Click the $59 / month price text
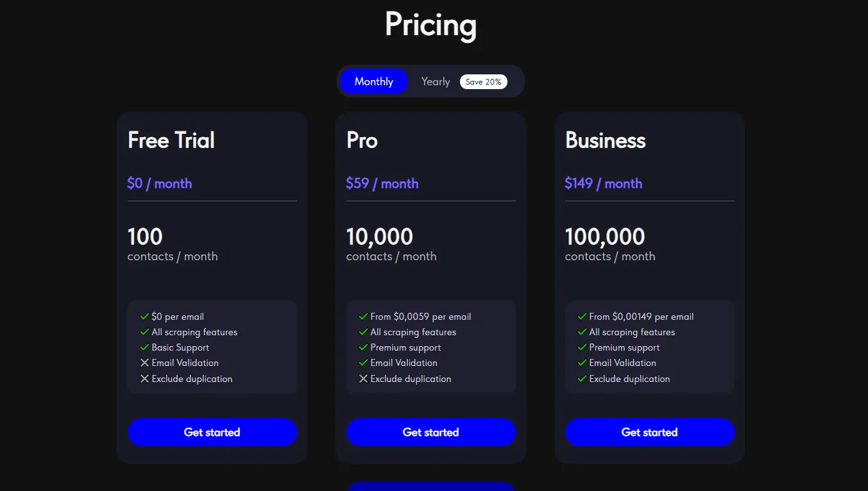The width and height of the screenshot is (868, 491). click(x=382, y=183)
